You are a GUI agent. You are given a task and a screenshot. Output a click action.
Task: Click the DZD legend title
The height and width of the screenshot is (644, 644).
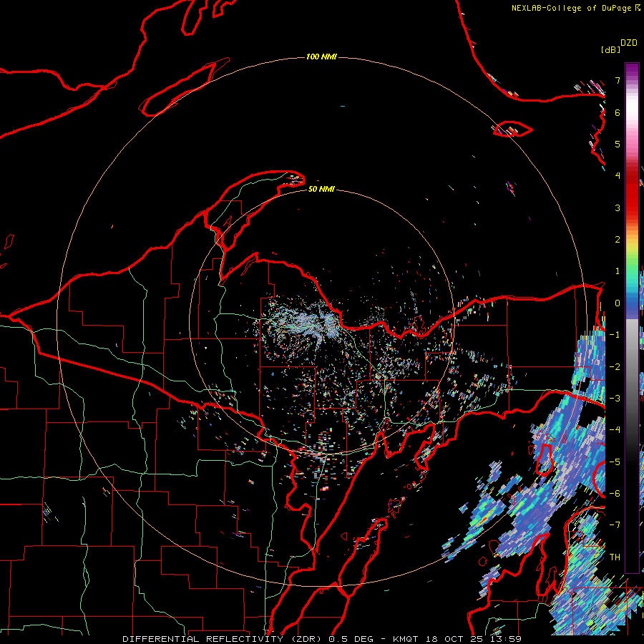click(629, 43)
